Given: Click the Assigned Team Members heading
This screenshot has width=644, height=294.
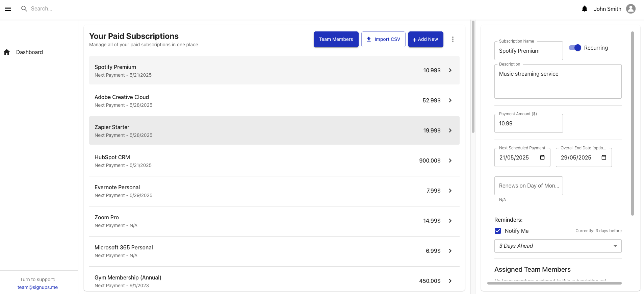Looking at the screenshot, I should tap(533, 269).
